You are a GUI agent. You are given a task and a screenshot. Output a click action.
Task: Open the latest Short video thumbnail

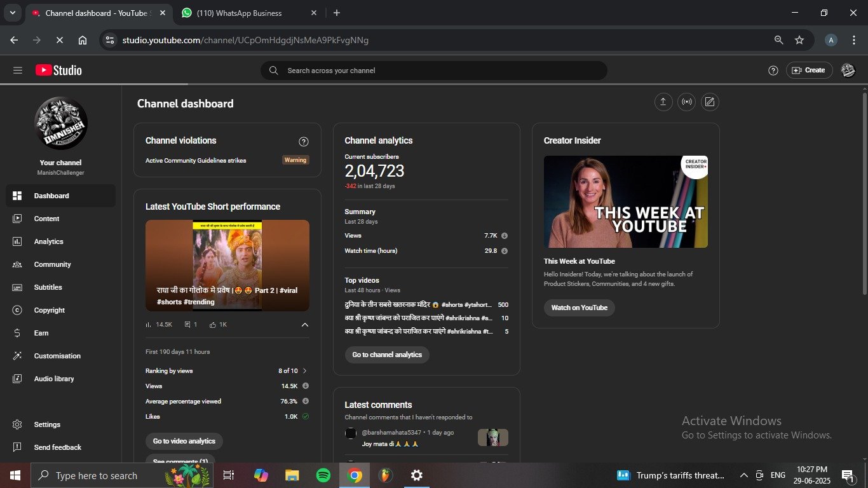pyautogui.click(x=227, y=266)
